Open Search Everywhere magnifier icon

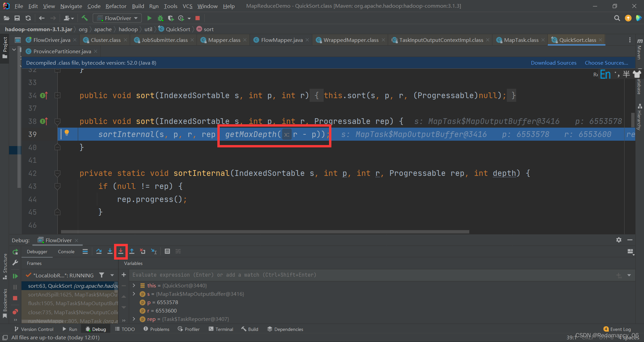click(x=617, y=18)
